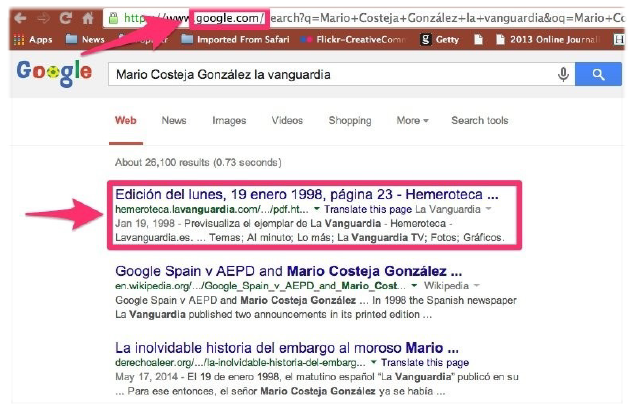Expand the green arrow beside derechoaleer.org URL
This screenshot has width=640, height=410.
(373, 362)
